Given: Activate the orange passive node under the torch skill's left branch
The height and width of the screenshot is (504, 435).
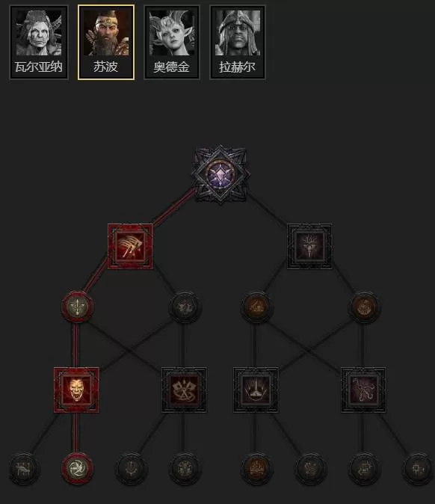Looking at the screenshot, I should 256,307.
